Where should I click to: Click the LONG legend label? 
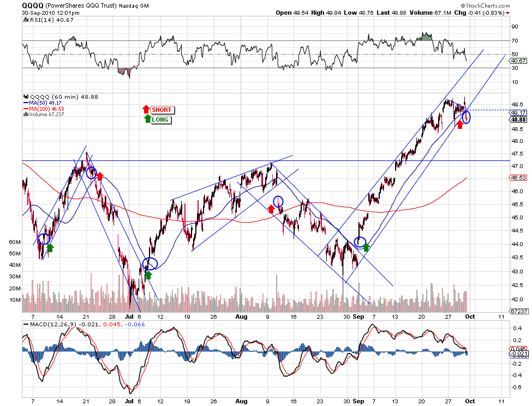click(x=160, y=120)
